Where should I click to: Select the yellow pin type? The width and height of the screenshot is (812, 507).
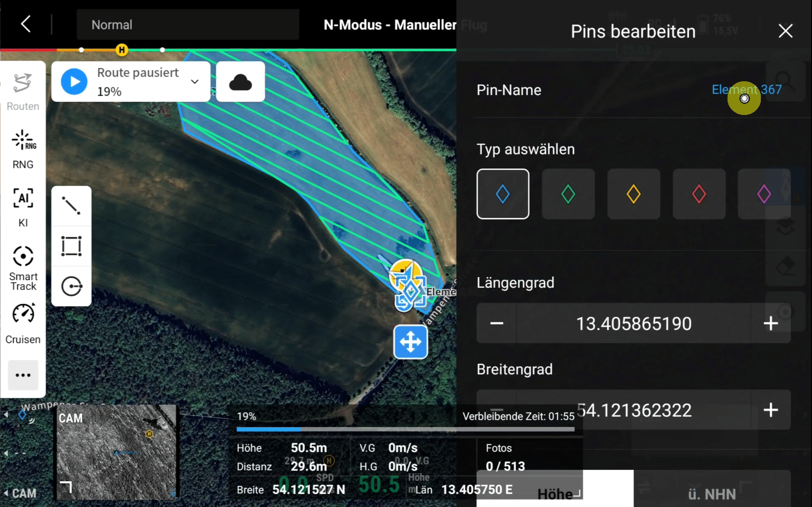[633, 194]
